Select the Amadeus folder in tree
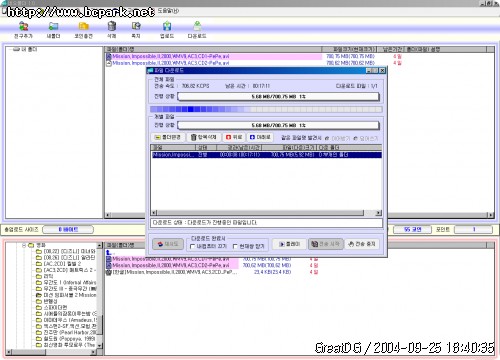This screenshot has width=500, height=360. click(70, 320)
